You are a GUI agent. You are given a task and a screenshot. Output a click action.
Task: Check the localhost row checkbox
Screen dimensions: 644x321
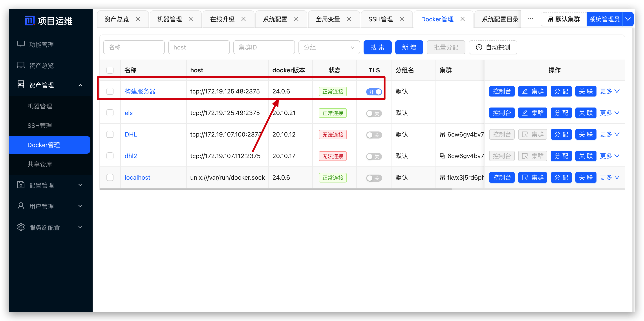click(110, 177)
